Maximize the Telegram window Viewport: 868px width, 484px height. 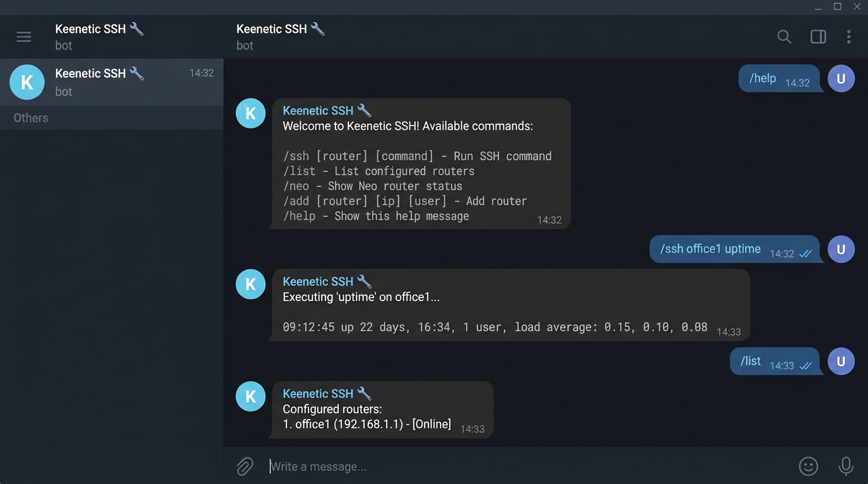point(837,7)
